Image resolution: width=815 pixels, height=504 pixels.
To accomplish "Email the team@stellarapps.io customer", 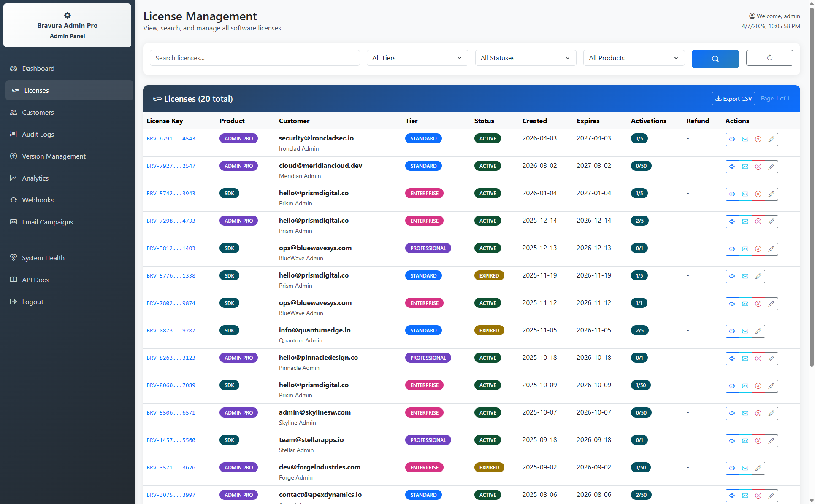I will (x=745, y=441).
